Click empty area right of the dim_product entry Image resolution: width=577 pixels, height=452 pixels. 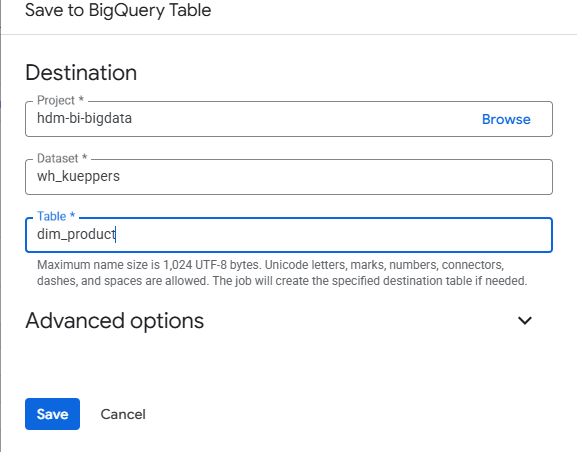click(x=331, y=235)
